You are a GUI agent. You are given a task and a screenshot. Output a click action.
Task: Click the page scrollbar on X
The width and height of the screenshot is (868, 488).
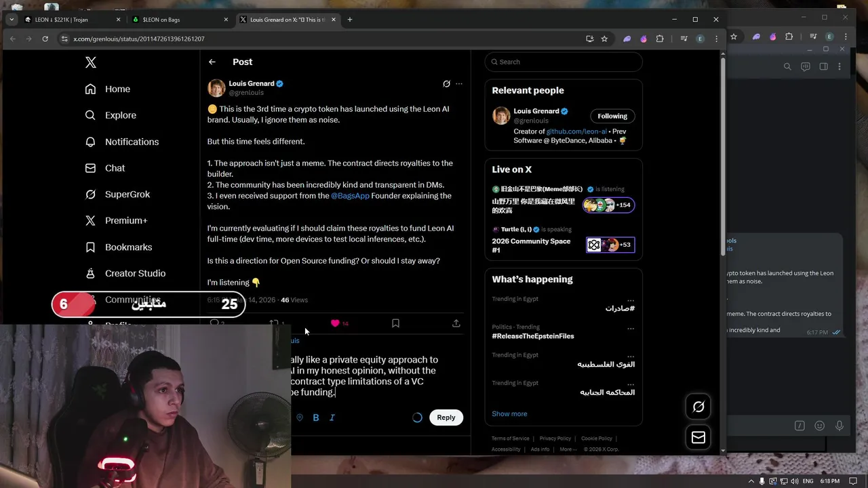(x=723, y=157)
